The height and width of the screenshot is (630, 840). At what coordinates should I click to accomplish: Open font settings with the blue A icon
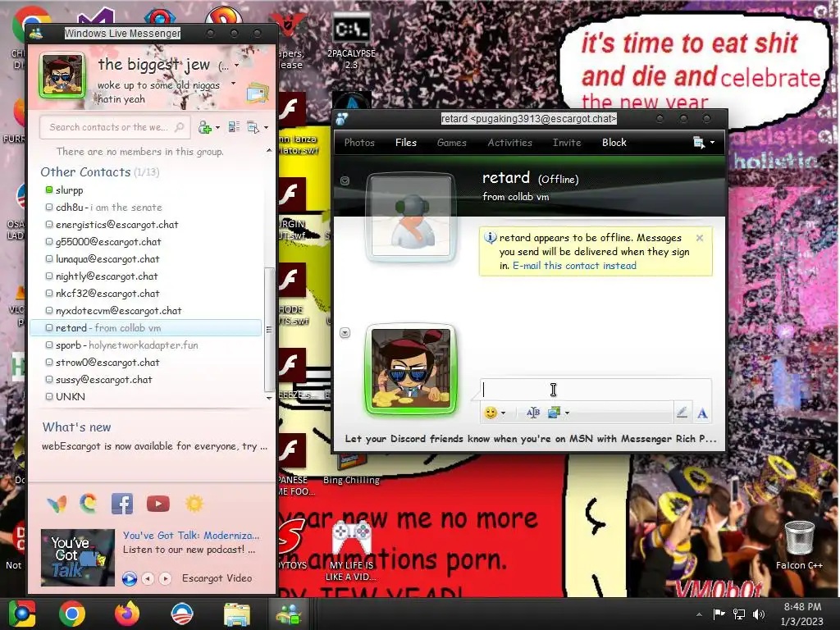pos(702,413)
